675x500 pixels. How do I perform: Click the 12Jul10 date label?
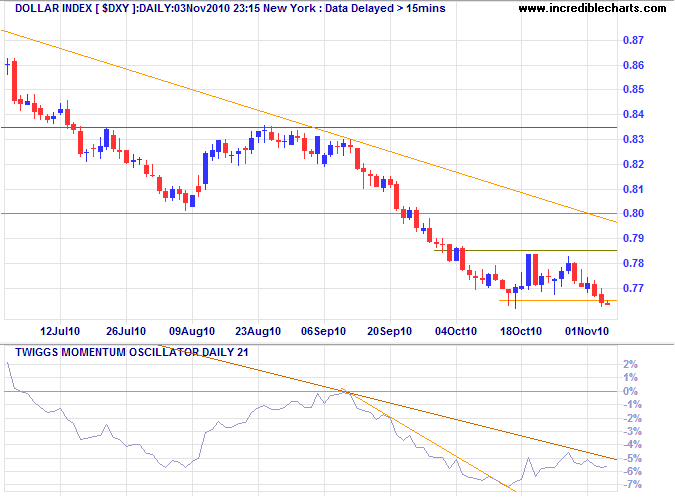(60, 331)
